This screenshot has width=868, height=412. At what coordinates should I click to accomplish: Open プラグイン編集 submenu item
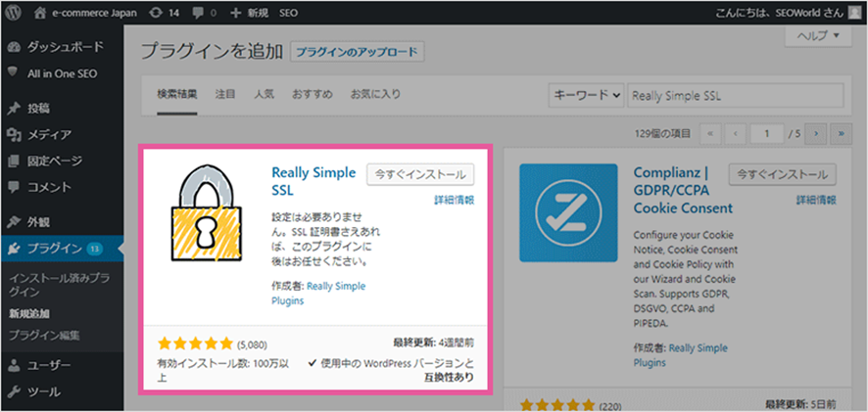[x=44, y=335]
